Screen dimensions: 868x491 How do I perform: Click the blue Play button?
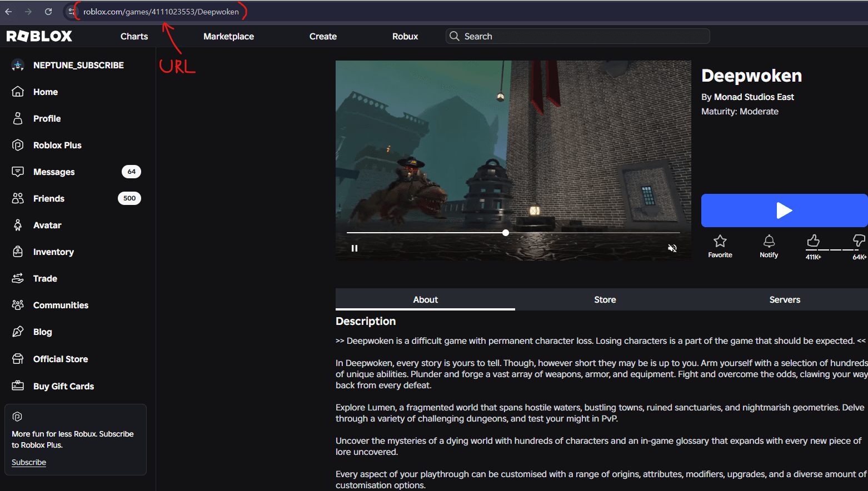(x=785, y=211)
